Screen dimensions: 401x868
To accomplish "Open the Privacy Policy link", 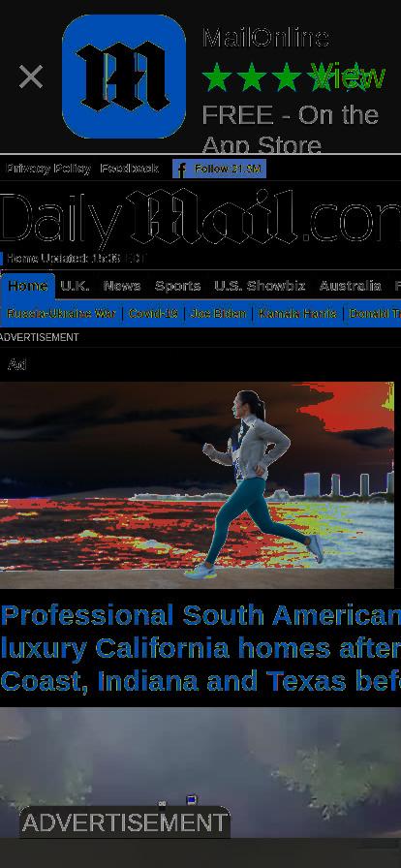I will click(x=48, y=169).
